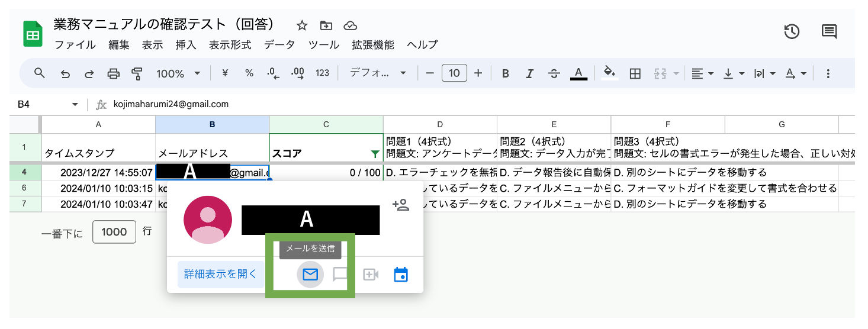Open text rotation dropdown
The width and height of the screenshot is (868, 329).
click(x=795, y=73)
